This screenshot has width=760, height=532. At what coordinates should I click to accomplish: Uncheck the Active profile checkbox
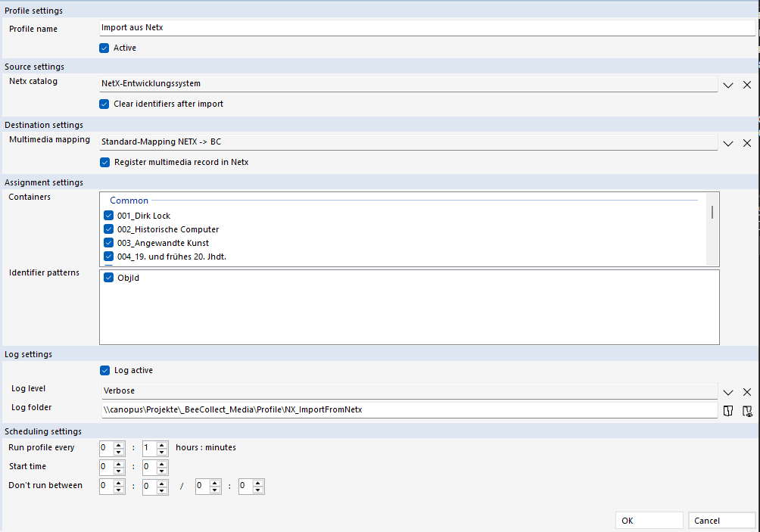pos(104,48)
